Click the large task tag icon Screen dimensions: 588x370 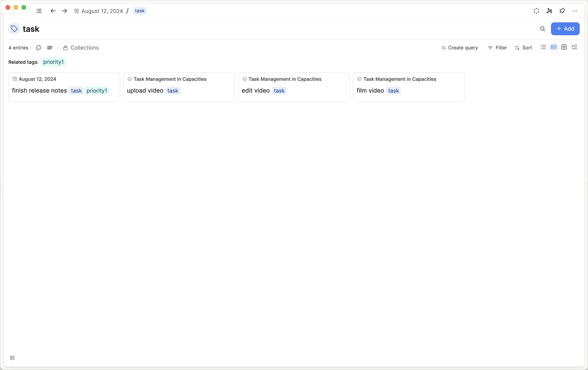(x=14, y=29)
